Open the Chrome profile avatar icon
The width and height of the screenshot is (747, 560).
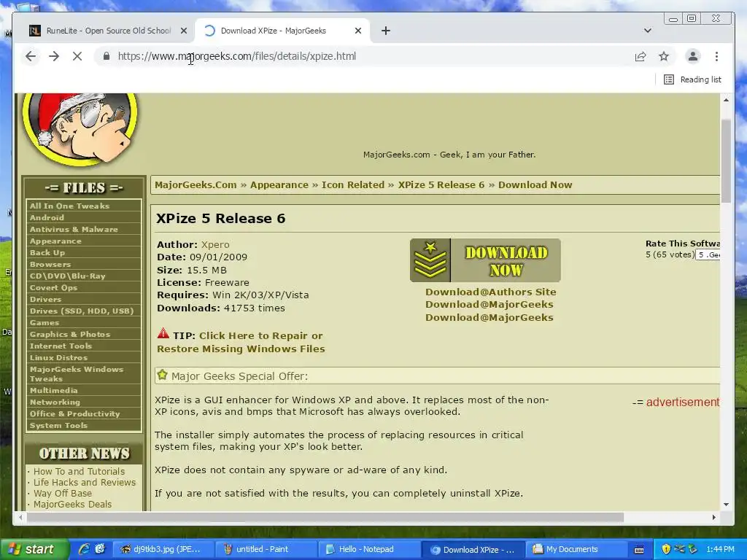(x=693, y=56)
